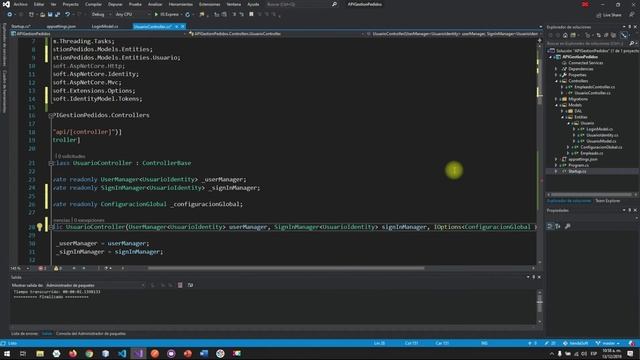Switch to the Startup.cs editor tab
Viewport: 640px width, 360px height.
point(21,26)
